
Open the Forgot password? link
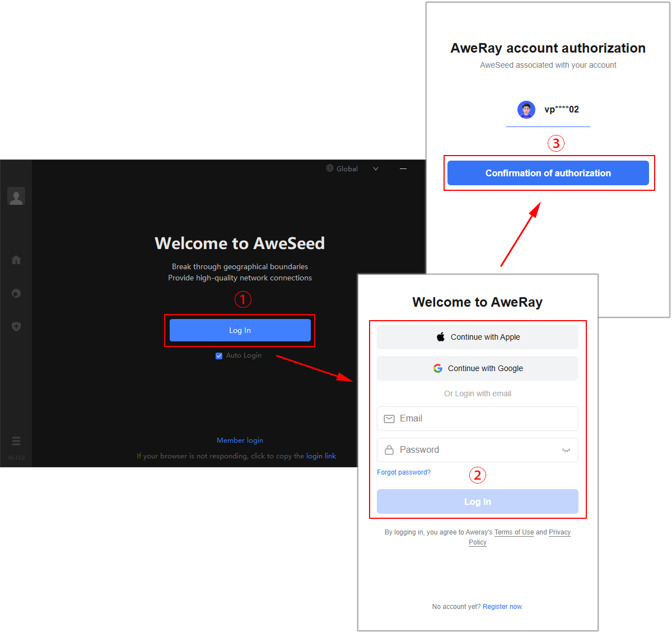point(404,472)
